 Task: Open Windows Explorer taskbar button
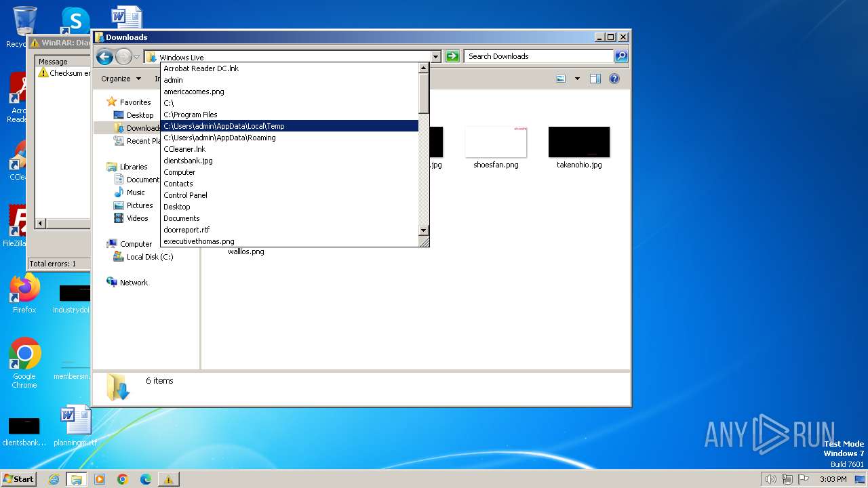coord(77,479)
